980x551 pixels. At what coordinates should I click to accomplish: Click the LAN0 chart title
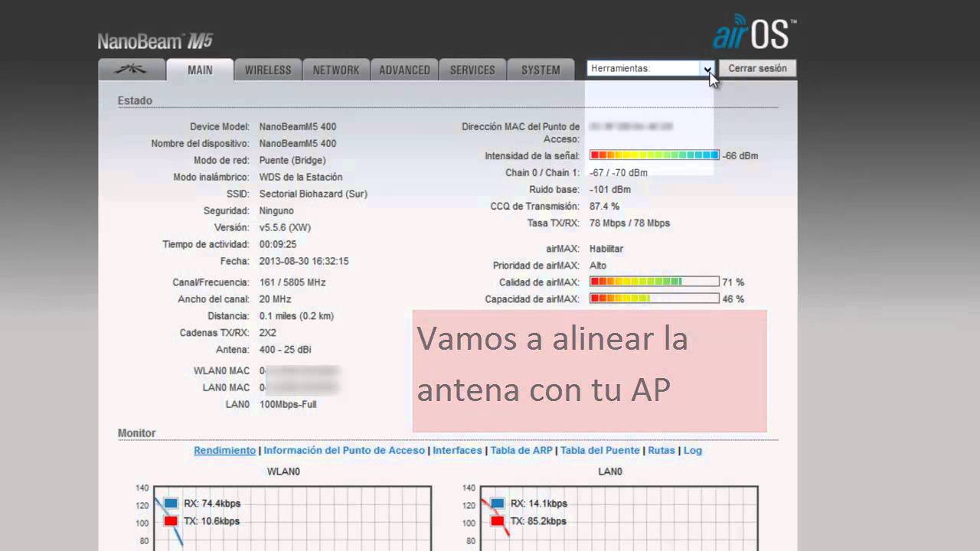[x=610, y=471]
